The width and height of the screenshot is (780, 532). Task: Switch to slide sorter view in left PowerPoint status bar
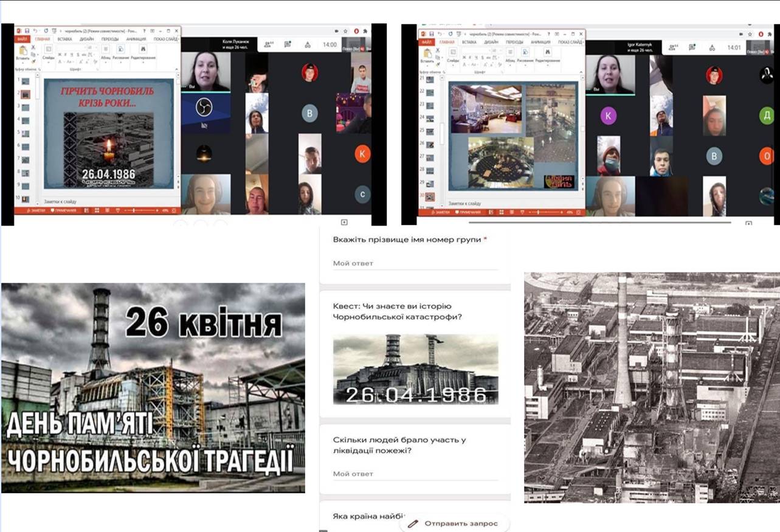point(95,210)
